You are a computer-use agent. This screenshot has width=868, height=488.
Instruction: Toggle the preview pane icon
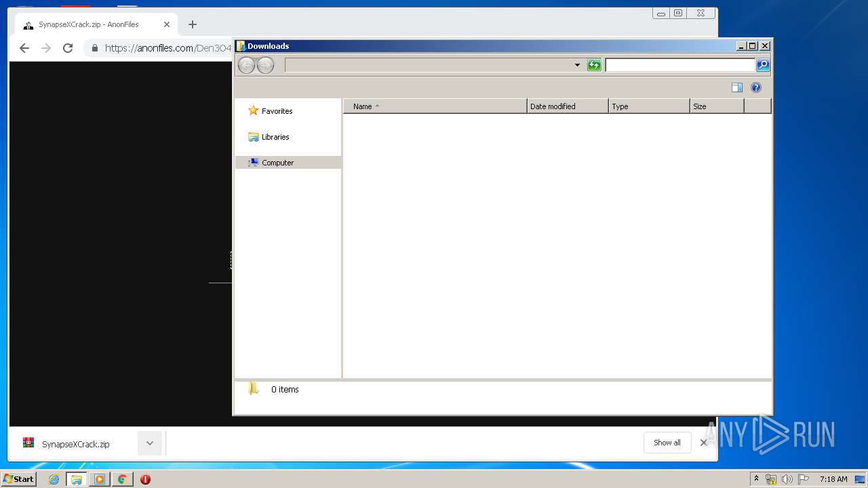[x=737, y=87]
